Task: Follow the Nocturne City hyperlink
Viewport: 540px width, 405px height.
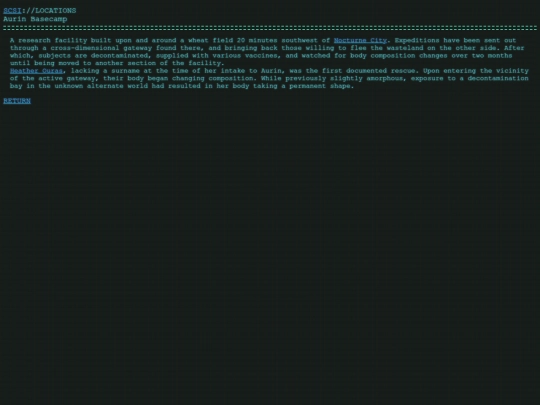Action: [360, 40]
